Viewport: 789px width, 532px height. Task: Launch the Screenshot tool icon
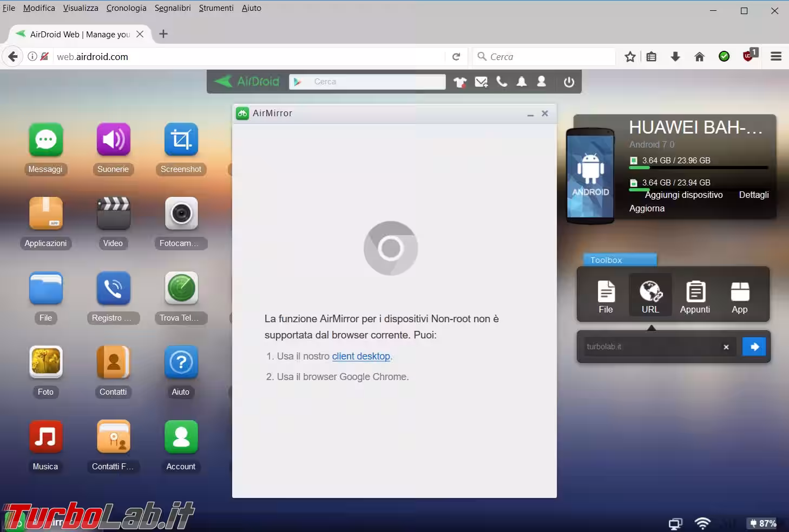pyautogui.click(x=181, y=140)
